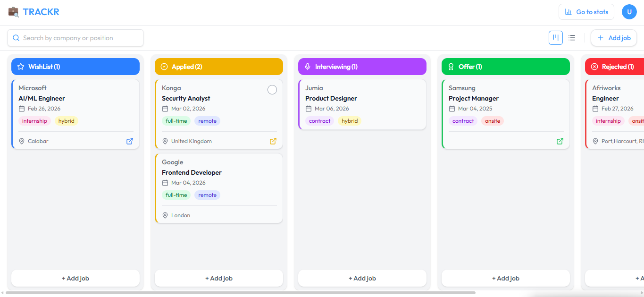Click the Go to stats button
Screen dimensions: 644x297
point(586,12)
